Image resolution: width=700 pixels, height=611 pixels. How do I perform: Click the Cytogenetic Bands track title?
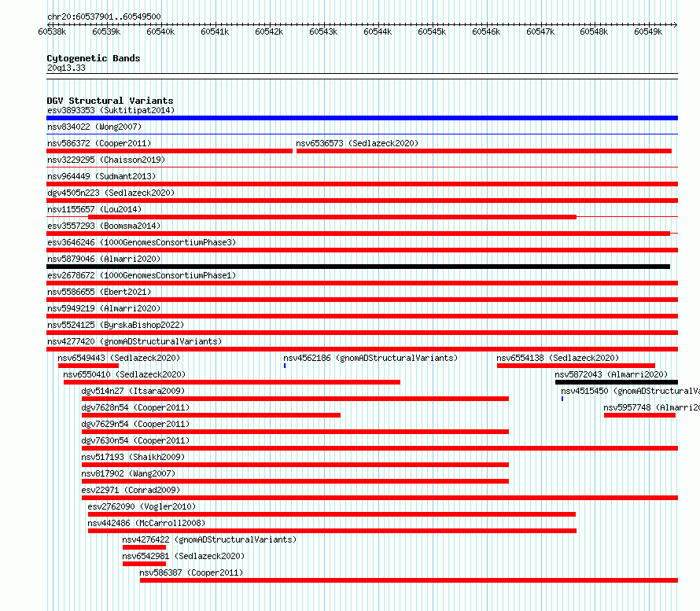pos(94,58)
